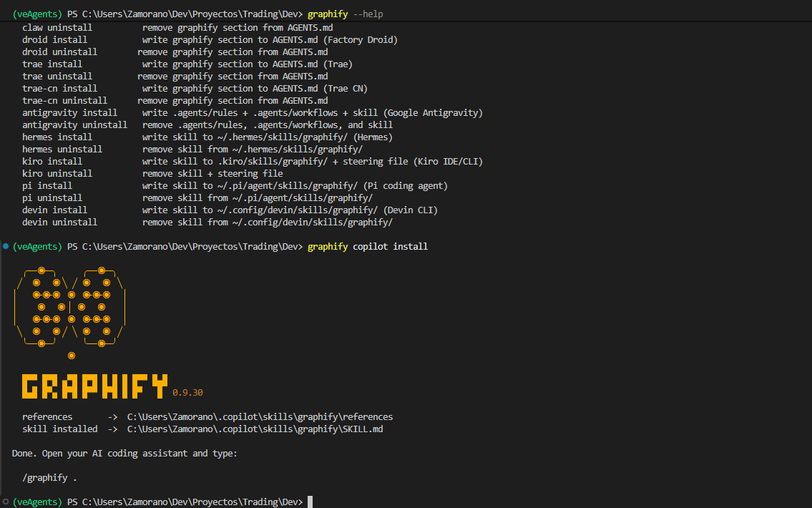Screen dimensions: 812x508
Task: Click the 'hermes install' command entry
Action: (57, 137)
